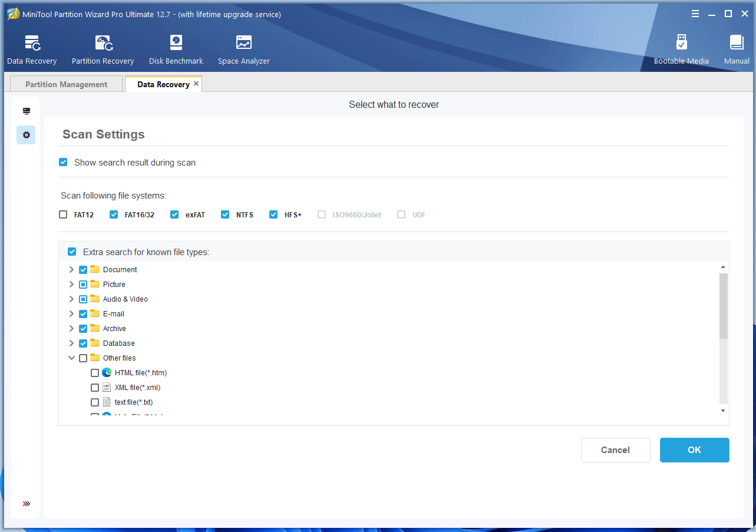Expand the Audio & Video tree node
This screenshot has height=532, width=756.
coord(71,299)
